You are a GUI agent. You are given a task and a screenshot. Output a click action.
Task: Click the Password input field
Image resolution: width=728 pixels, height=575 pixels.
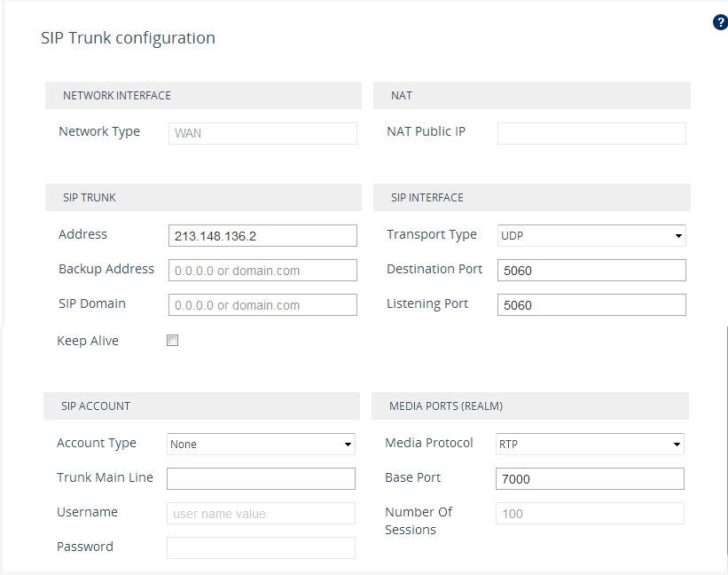pyautogui.click(x=261, y=547)
